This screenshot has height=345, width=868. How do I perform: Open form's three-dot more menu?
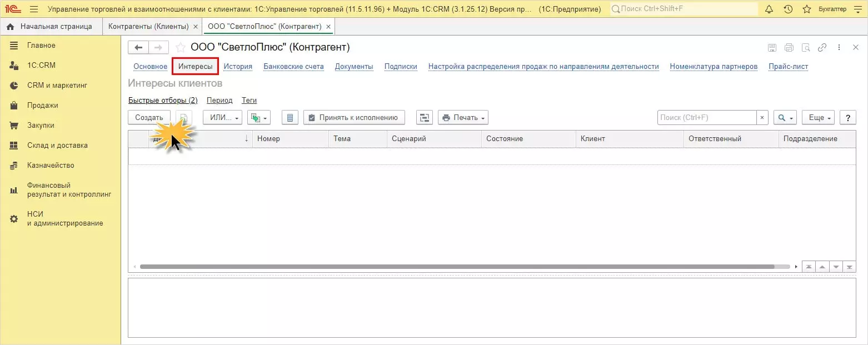tap(839, 48)
